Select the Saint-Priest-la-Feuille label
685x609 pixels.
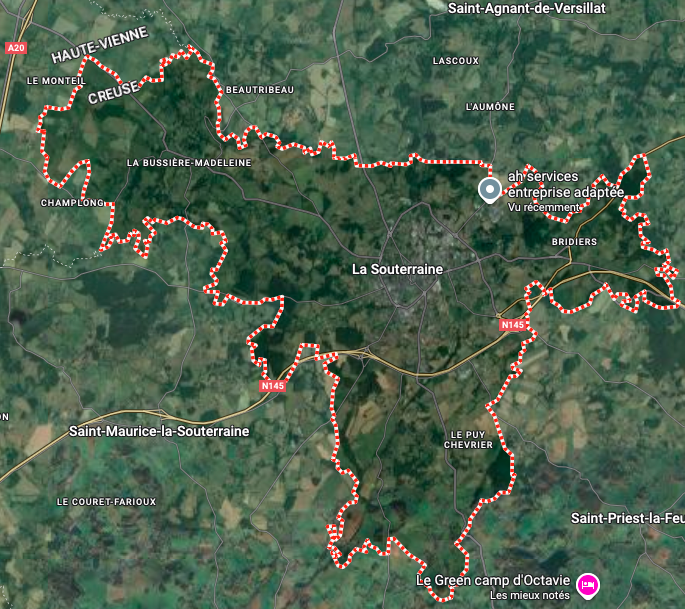628,518
